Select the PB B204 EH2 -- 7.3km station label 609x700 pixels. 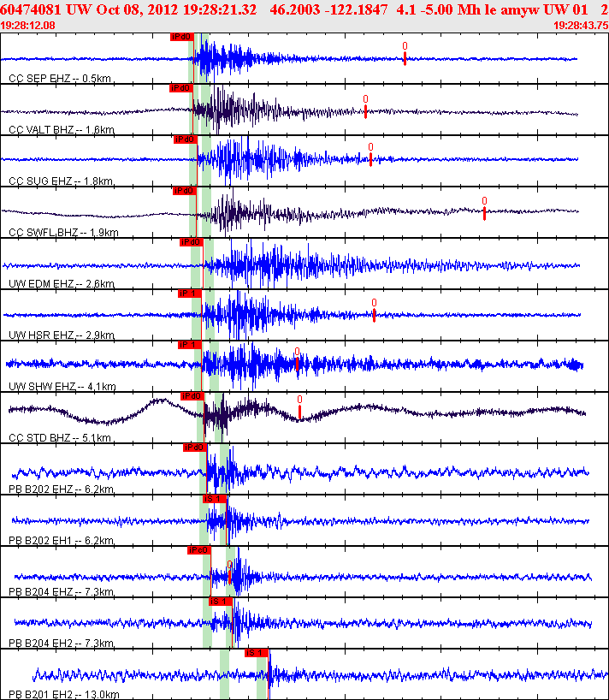(61, 644)
